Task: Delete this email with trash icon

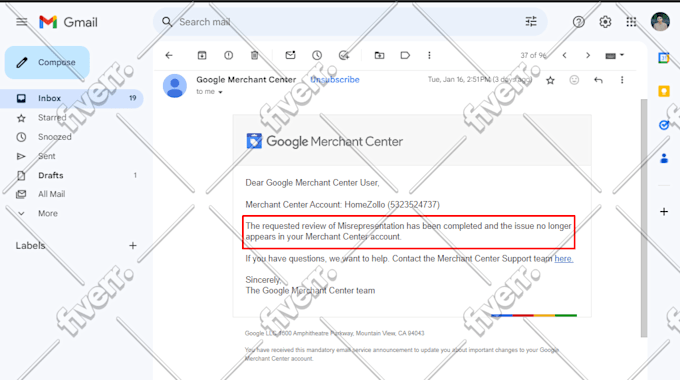Action: (255, 55)
